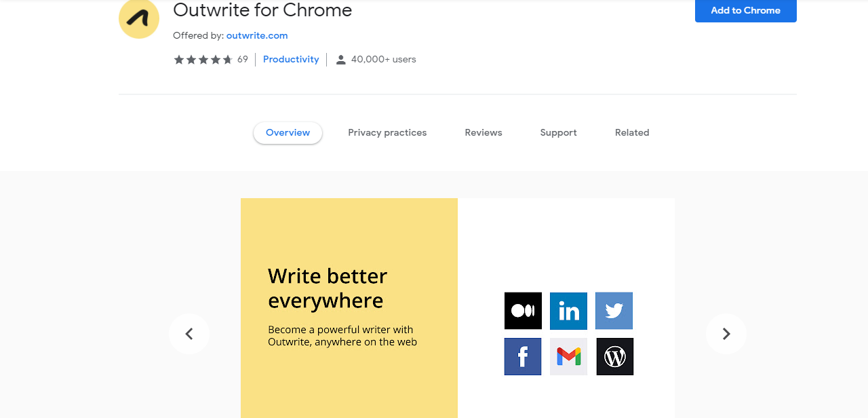
Task: Click the Medium icon in the promo image
Action: (x=523, y=311)
